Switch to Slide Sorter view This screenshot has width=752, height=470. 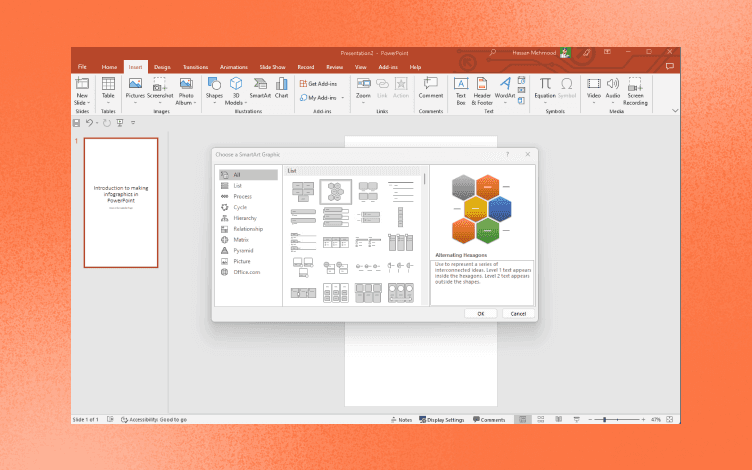[540, 420]
